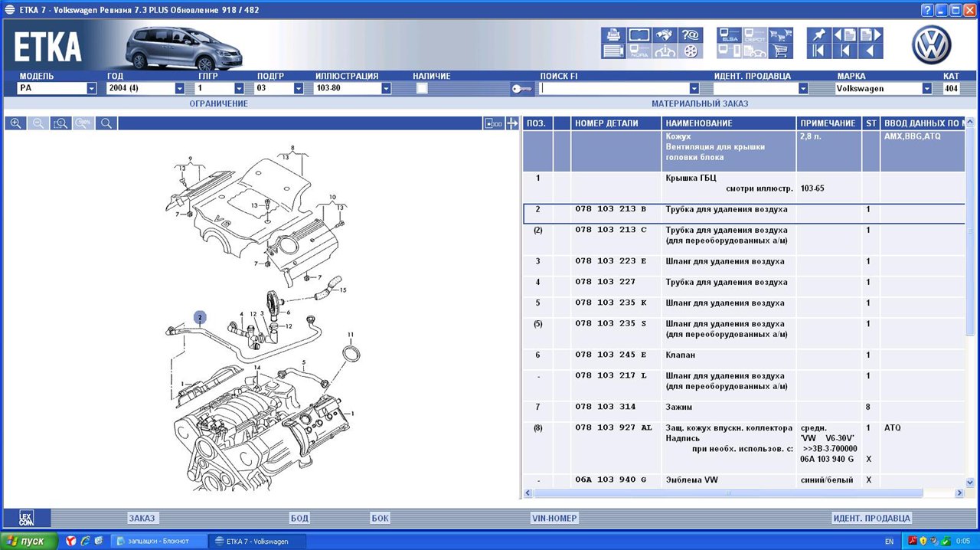
Task: Open the single shopping cart icon
Action: click(779, 51)
